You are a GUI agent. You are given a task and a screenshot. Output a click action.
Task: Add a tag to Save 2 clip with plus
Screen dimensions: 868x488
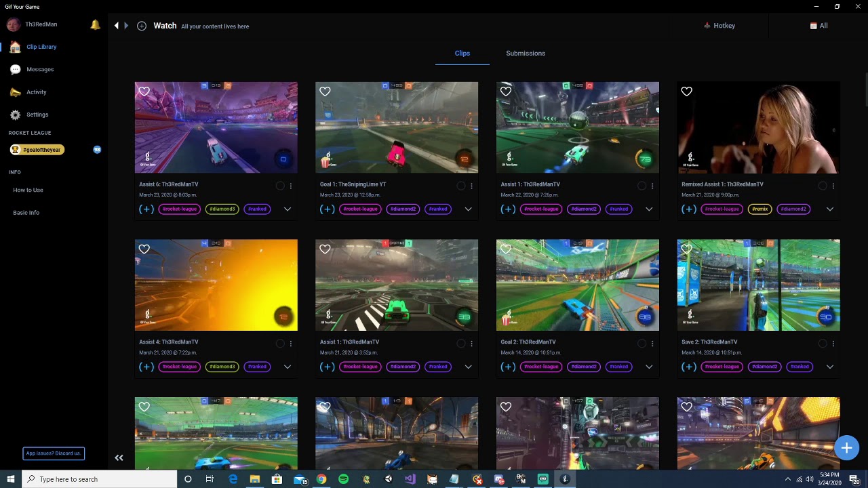coord(688,367)
